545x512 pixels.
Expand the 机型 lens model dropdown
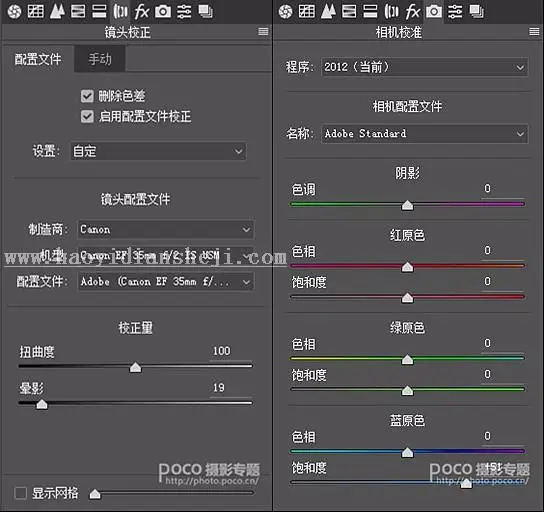click(x=165, y=255)
